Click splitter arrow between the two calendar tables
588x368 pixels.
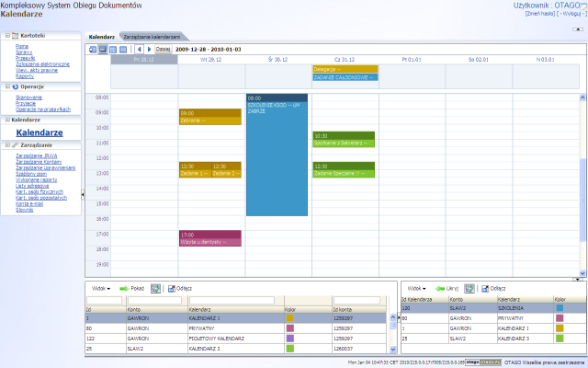click(399, 318)
